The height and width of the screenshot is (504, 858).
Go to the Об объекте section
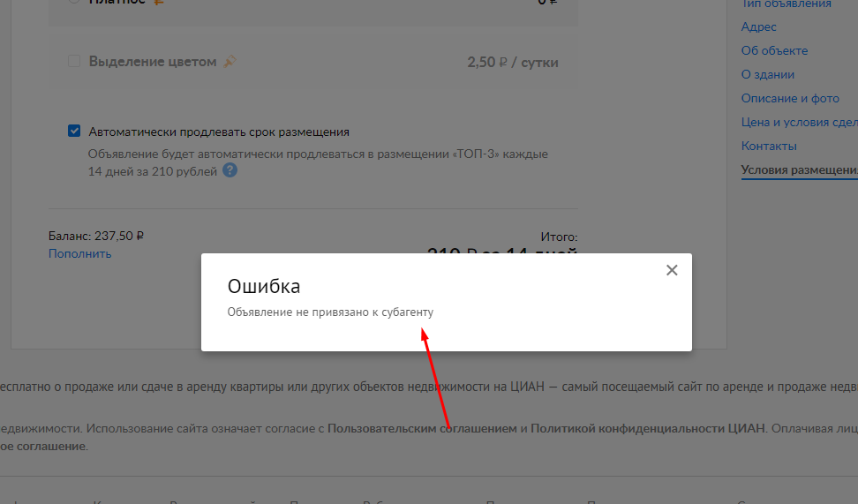(774, 51)
